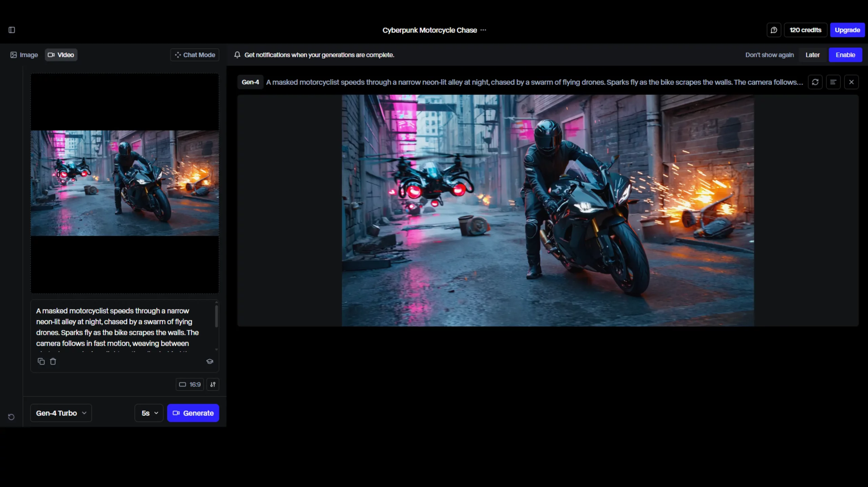Enable generation notifications
This screenshot has width=868, height=487.
point(845,55)
